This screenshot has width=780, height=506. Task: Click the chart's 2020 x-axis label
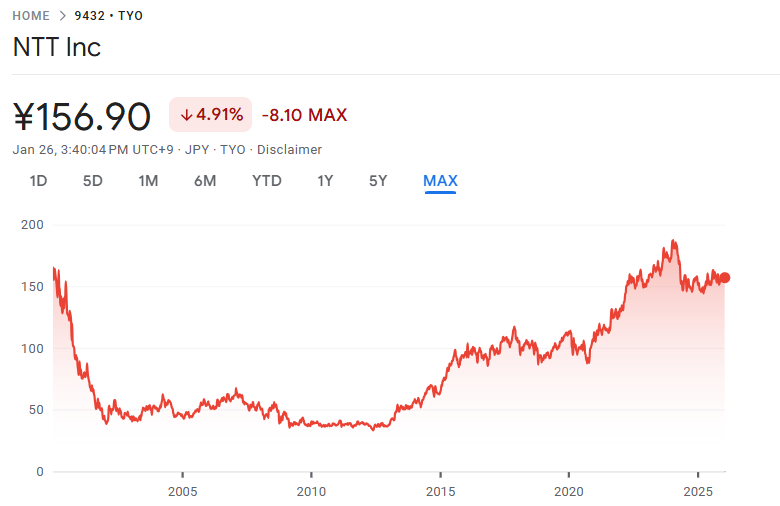[x=568, y=491]
